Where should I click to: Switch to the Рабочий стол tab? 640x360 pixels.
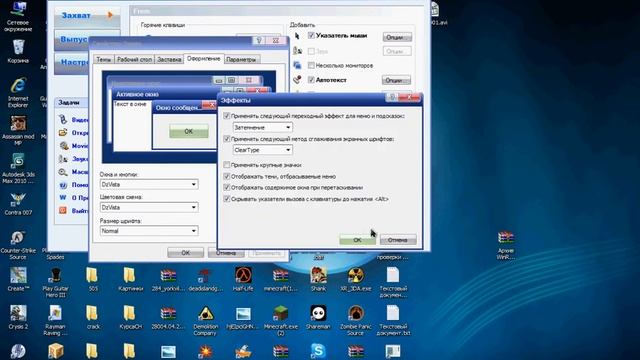coord(134,59)
